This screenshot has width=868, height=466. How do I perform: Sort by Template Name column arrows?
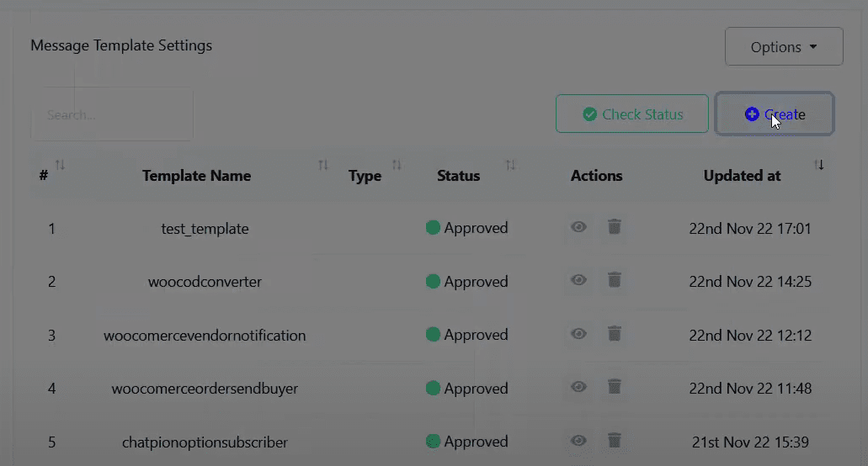pos(322,165)
